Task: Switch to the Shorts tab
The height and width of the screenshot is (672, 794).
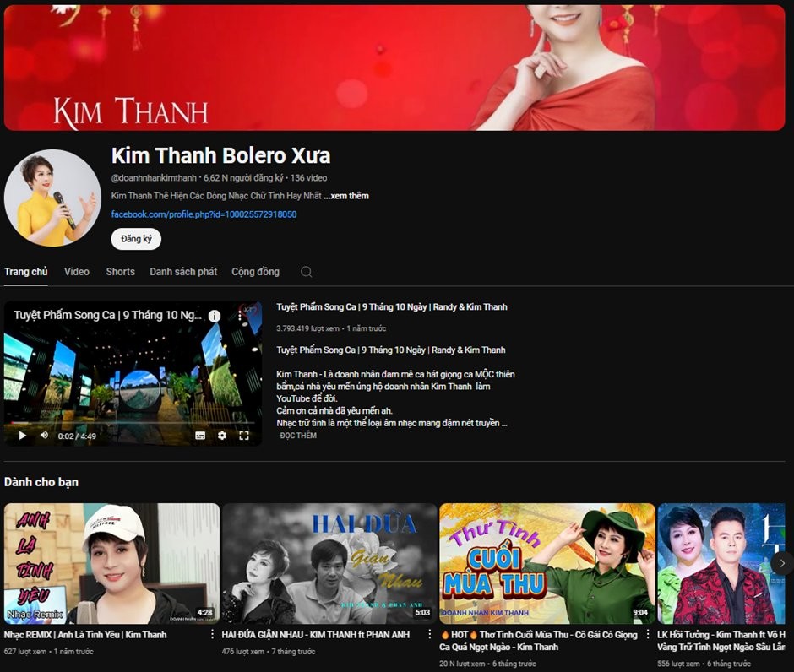Action: tap(121, 272)
